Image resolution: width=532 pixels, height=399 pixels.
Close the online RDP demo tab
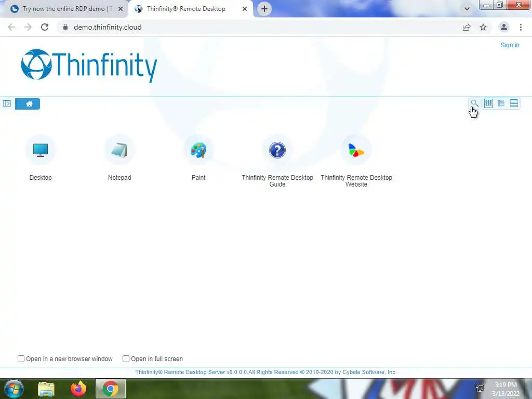click(x=121, y=9)
